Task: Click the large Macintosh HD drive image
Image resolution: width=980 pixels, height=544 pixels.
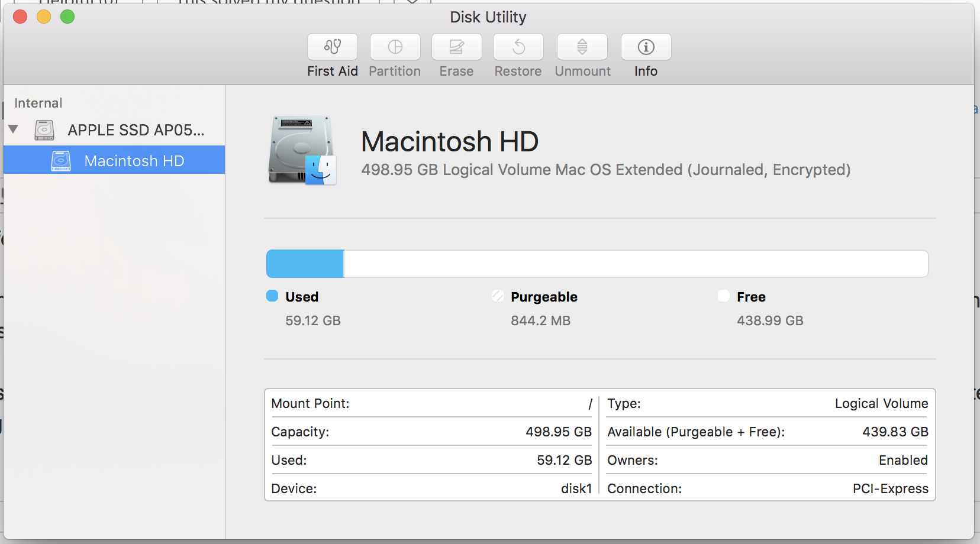Action: click(x=303, y=151)
